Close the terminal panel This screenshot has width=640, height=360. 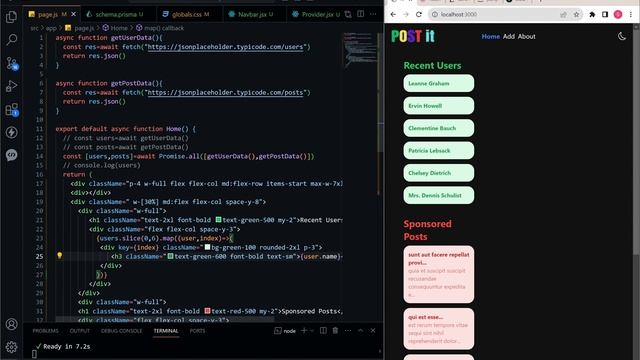coord(373,331)
